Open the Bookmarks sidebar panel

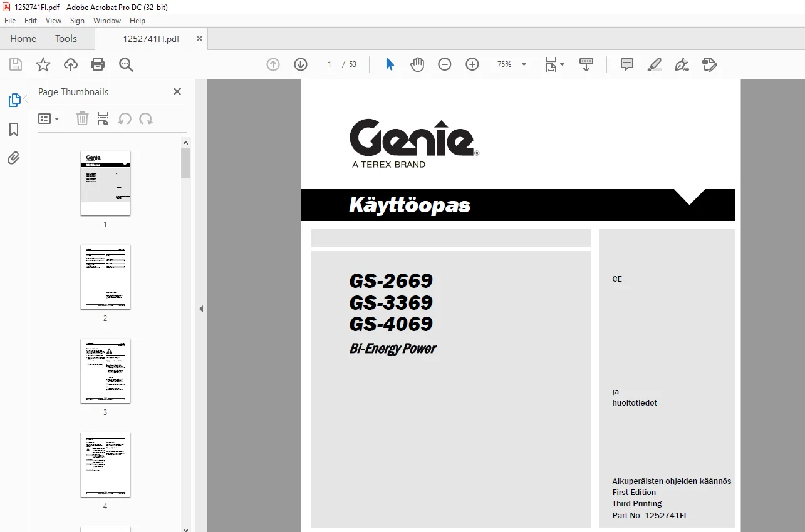(x=14, y=130)
